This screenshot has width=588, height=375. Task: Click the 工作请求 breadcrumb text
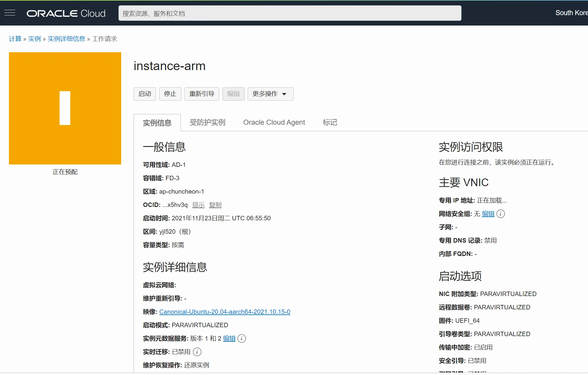(105, 39)
